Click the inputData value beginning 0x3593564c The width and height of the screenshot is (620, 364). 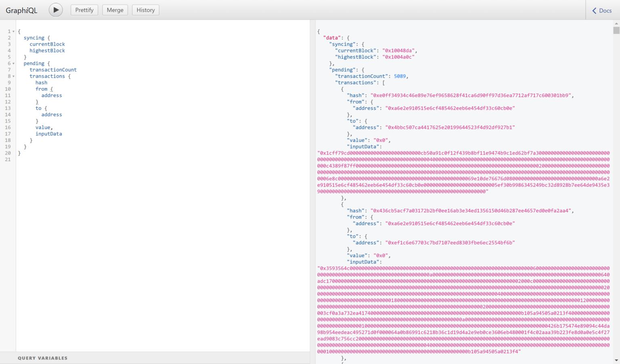463,310
